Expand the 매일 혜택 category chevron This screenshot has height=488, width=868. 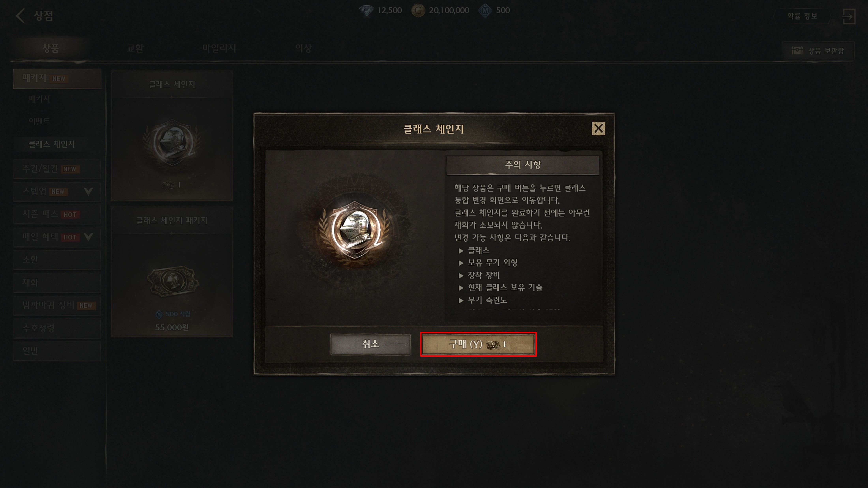pyautogui.click(x=88, y=237)
